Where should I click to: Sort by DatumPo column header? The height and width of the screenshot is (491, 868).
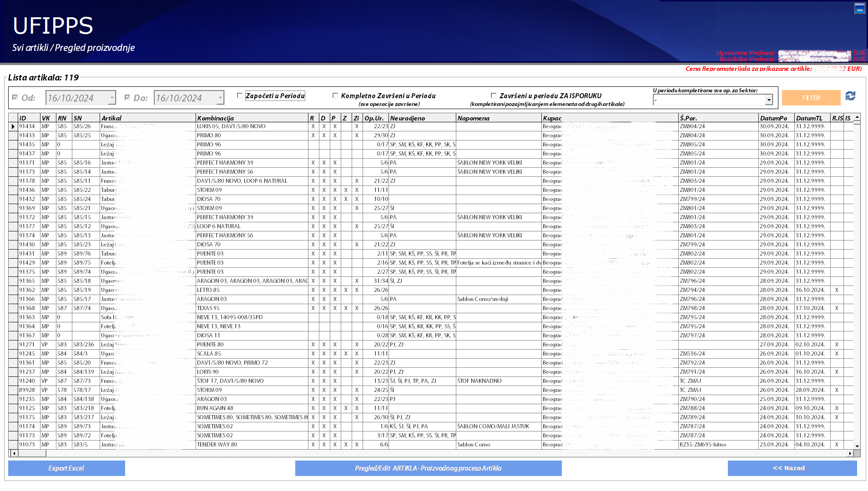point(777,118)
